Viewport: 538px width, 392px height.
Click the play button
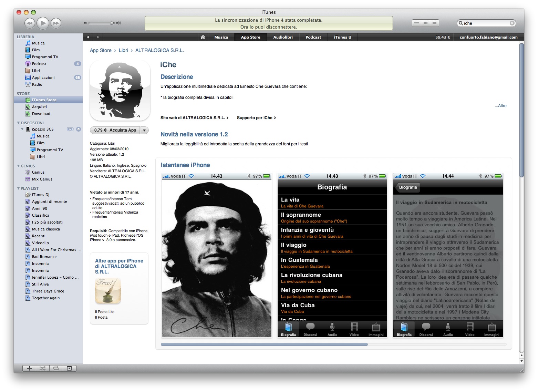tap(43, 23)
